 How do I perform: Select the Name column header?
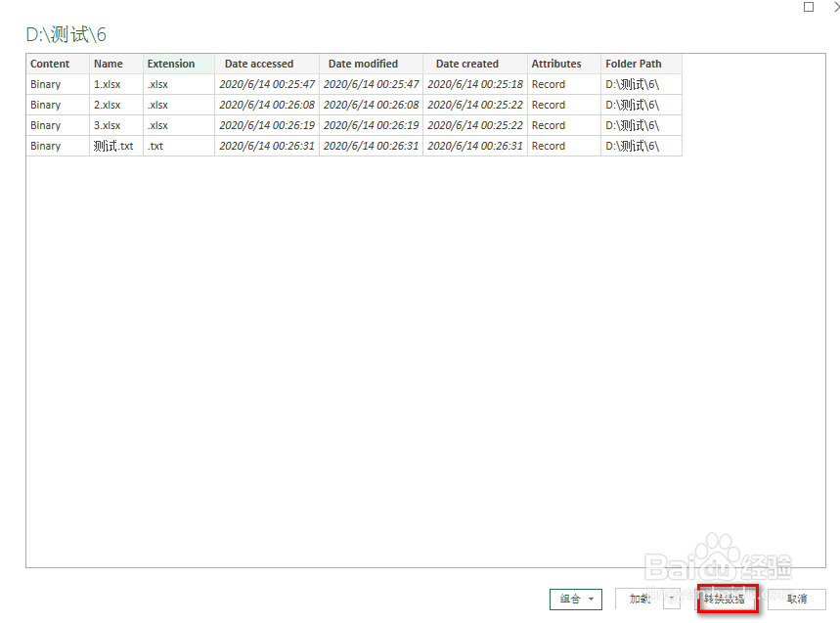(x=116, y=64)
